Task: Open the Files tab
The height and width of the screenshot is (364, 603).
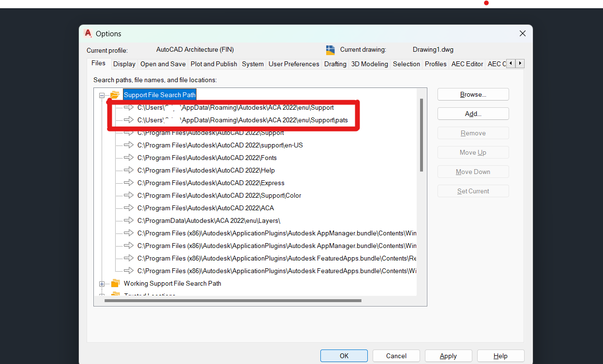Action: [98, 63]
